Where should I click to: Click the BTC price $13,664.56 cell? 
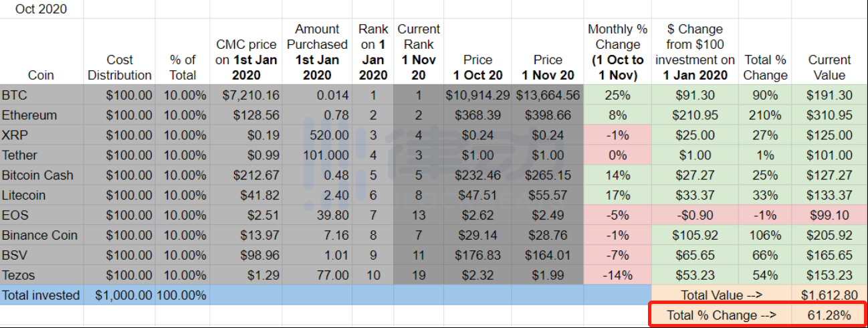[x=548, y=95]
